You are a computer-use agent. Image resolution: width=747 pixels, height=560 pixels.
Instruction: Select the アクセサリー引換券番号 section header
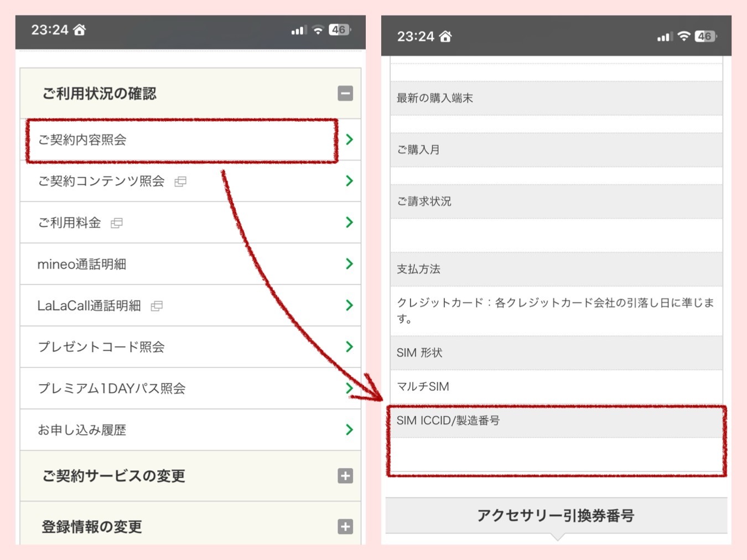coord(556,516)
